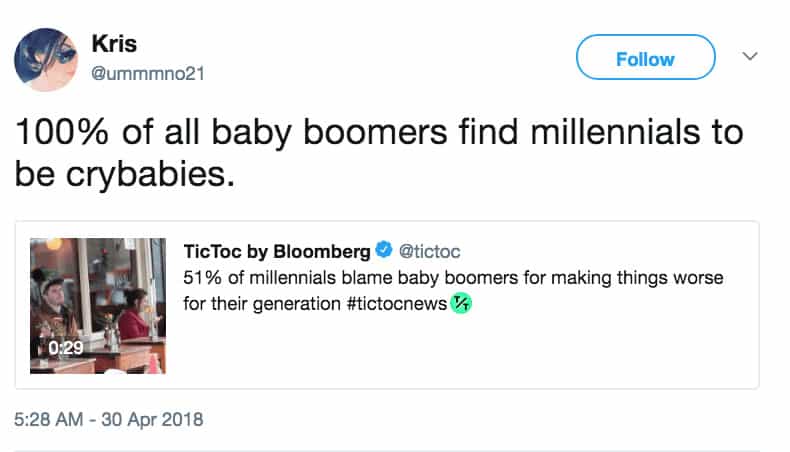Image resolution: width=790 pixels, height=452 pixels.
Task: Click the blue verified badge
Action: coord(383,250)
